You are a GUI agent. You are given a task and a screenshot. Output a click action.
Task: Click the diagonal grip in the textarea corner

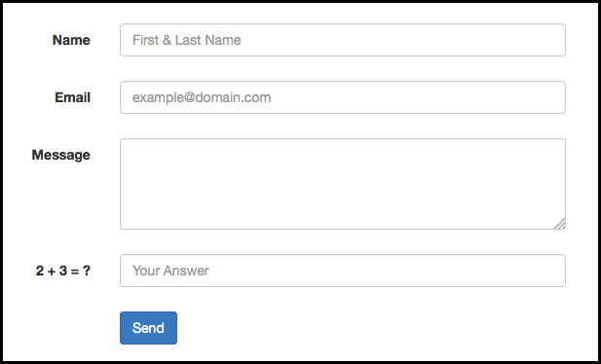(560, 224)
